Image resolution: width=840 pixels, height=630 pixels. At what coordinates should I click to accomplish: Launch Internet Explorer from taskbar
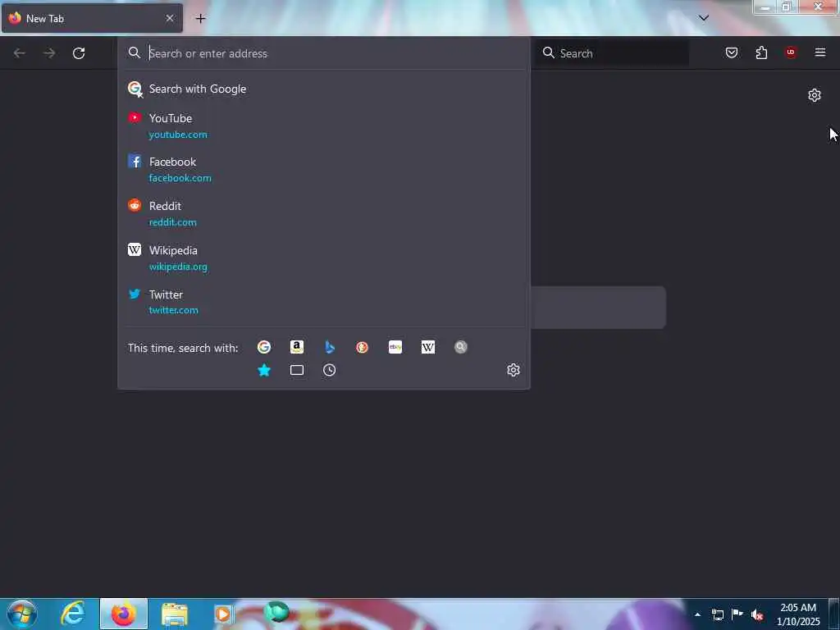pos(73,614)
